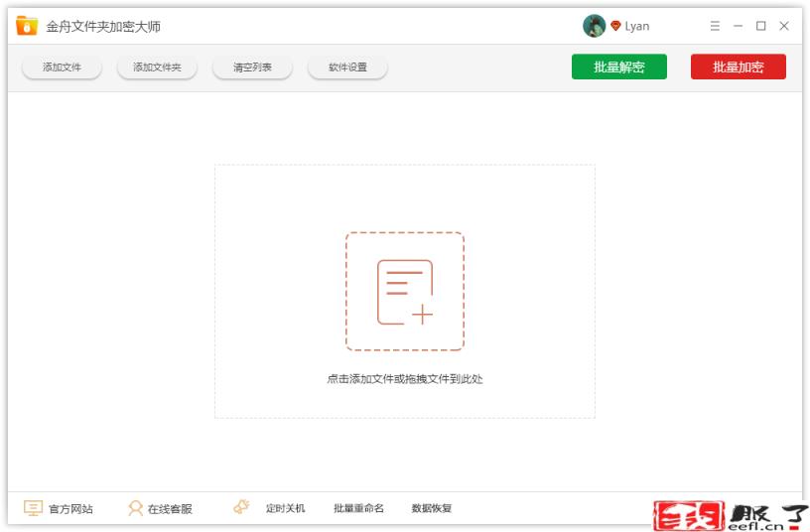Maximize the application window
Image resolution: width=810 pixels, height=532 pixels.
(x=760, y=26)
